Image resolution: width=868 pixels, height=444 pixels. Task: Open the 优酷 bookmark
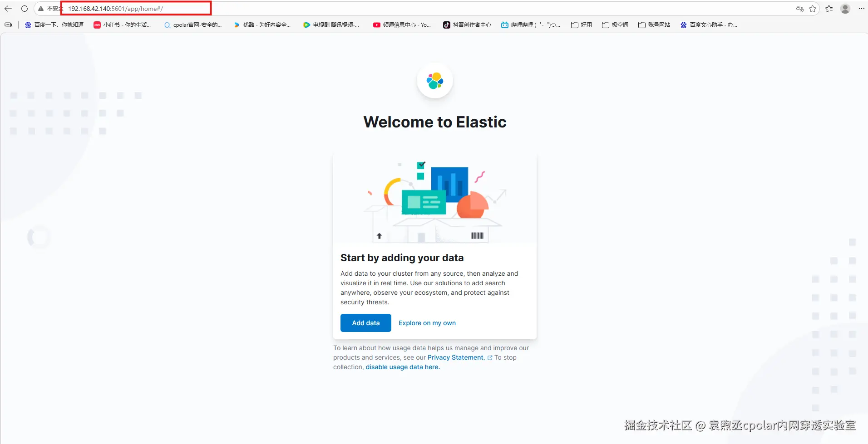click(x=262, y=25)
